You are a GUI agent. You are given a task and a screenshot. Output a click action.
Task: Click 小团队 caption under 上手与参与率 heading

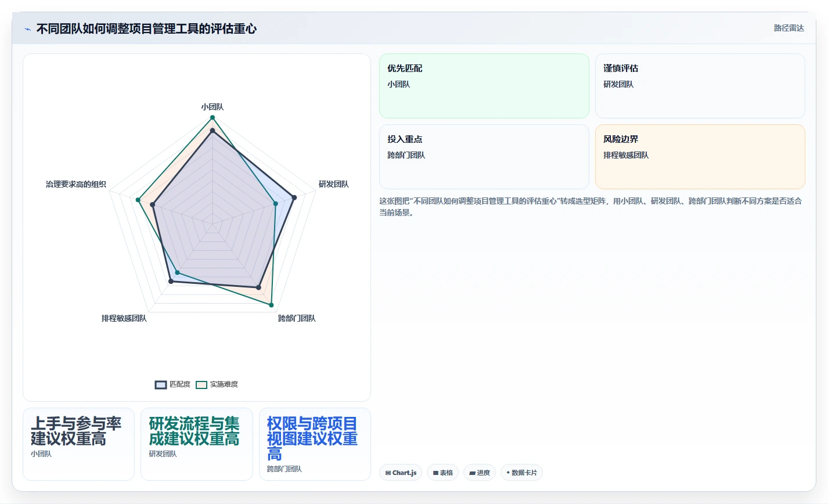coord(41,454)
